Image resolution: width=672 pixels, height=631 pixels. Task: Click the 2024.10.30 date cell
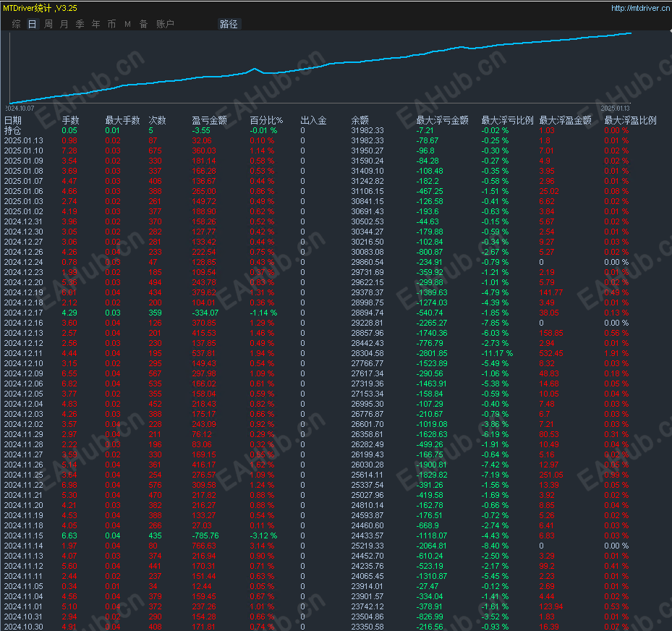pos(24,627)
